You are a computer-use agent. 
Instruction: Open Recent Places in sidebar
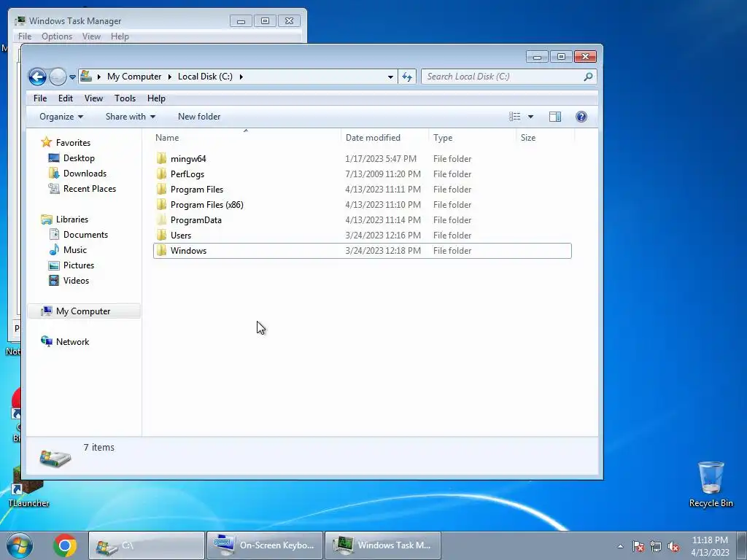[x=90, y=189]
